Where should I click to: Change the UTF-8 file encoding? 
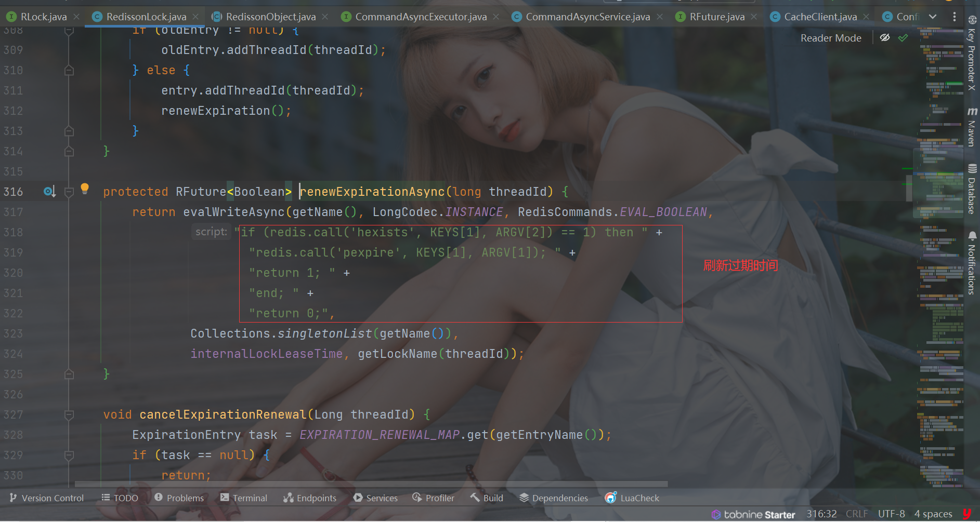click(891, 514)
